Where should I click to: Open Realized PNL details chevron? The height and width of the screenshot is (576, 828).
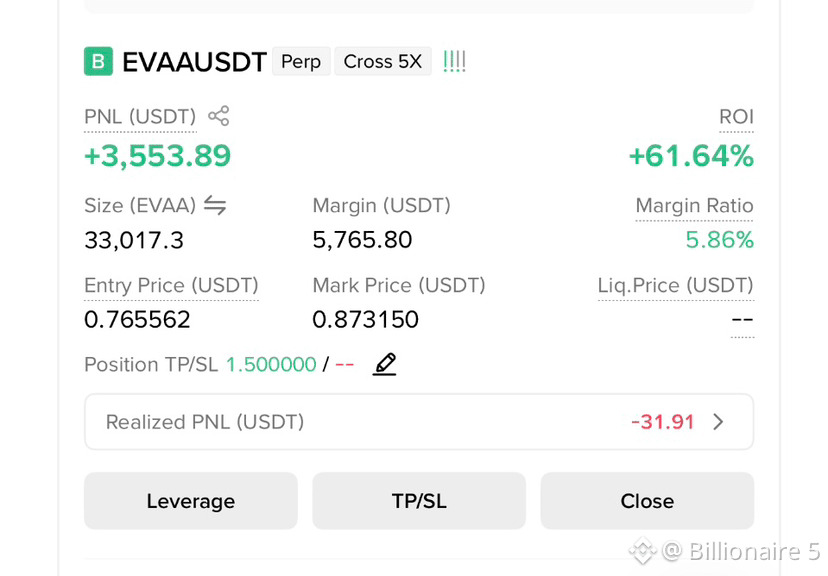[x=718, y=422]
